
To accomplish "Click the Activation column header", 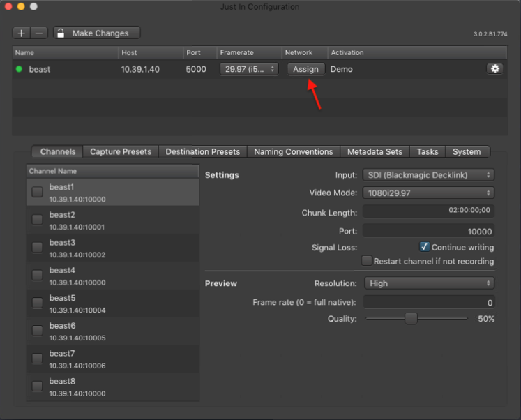I will (x=417, y=52).
